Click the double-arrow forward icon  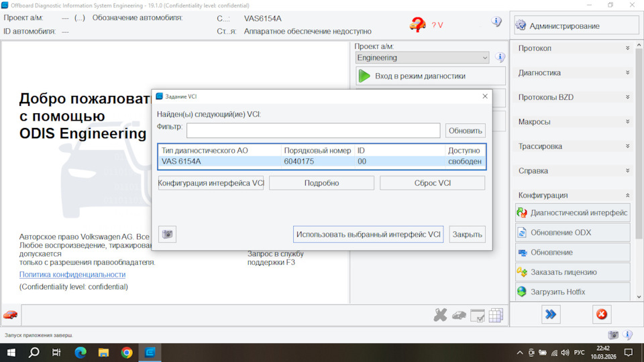pos(551,314)
